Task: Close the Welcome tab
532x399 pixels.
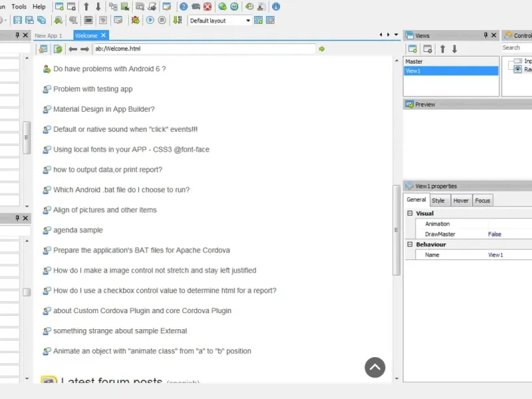Action: 104,35
